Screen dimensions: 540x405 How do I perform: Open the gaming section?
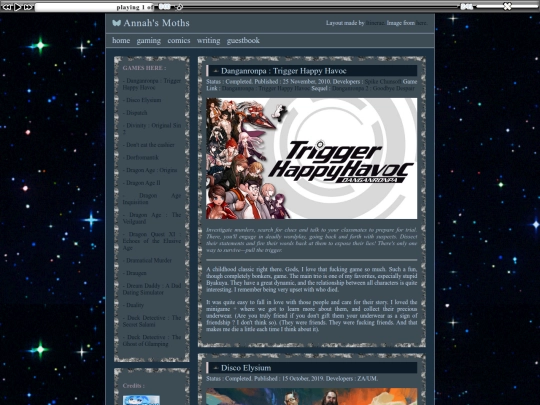[x=148, y=41]
